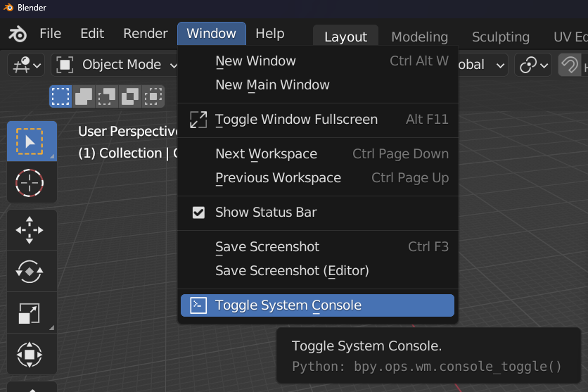Activate the Transform tool
This screenshot has width=588, height=392.
click(32, 354)
